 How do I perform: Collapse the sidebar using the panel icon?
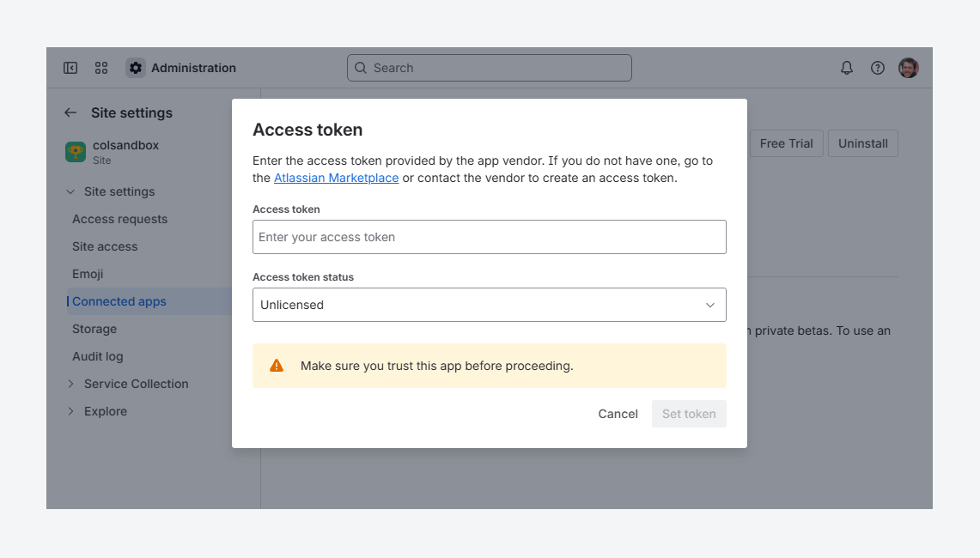(70, 68)
